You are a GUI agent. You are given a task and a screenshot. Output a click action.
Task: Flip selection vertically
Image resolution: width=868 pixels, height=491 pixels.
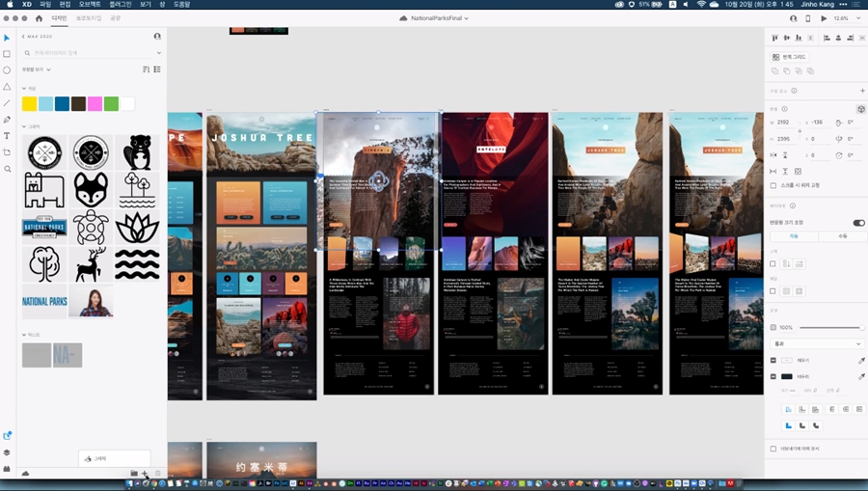[785, 155]
